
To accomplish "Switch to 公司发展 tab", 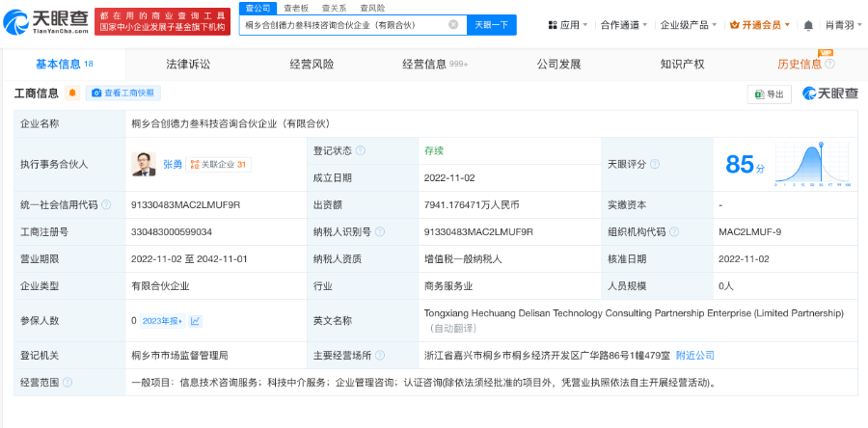I will (x=558, y=65).
